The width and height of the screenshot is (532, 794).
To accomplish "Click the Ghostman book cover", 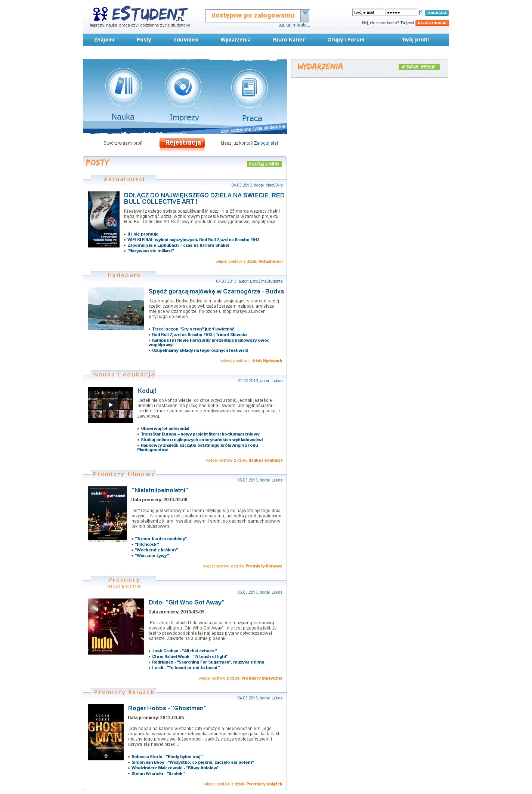I will point(106,732).
